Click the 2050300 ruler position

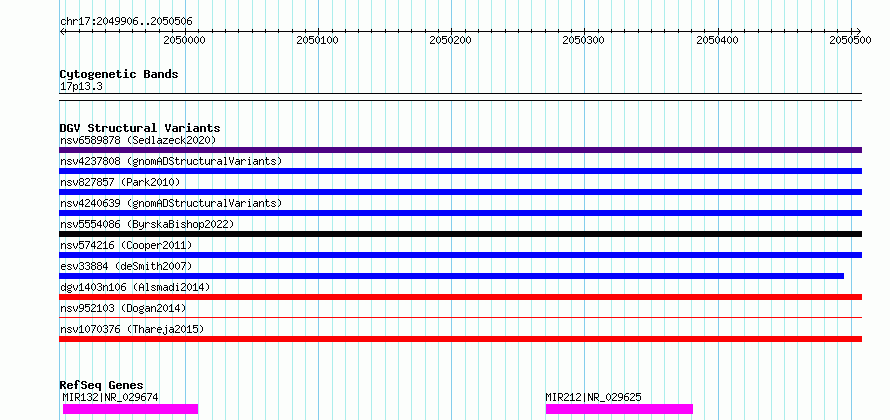tap(585, 40)
